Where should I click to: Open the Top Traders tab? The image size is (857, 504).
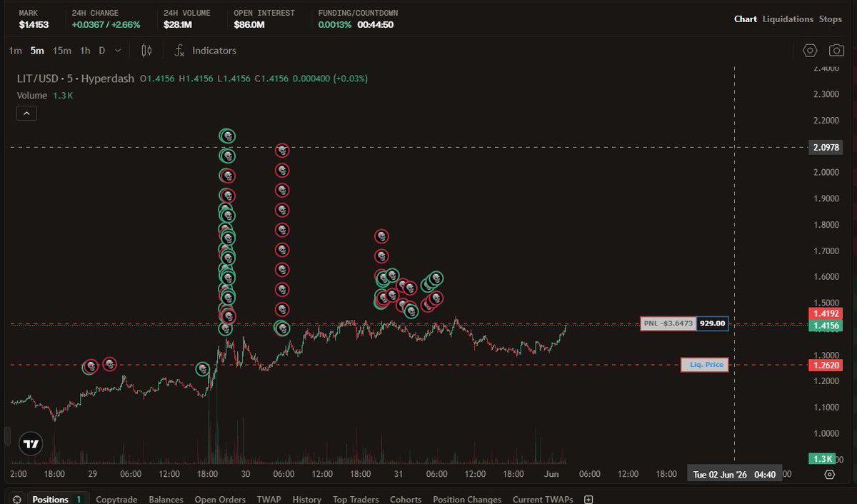tap(356, 500)
